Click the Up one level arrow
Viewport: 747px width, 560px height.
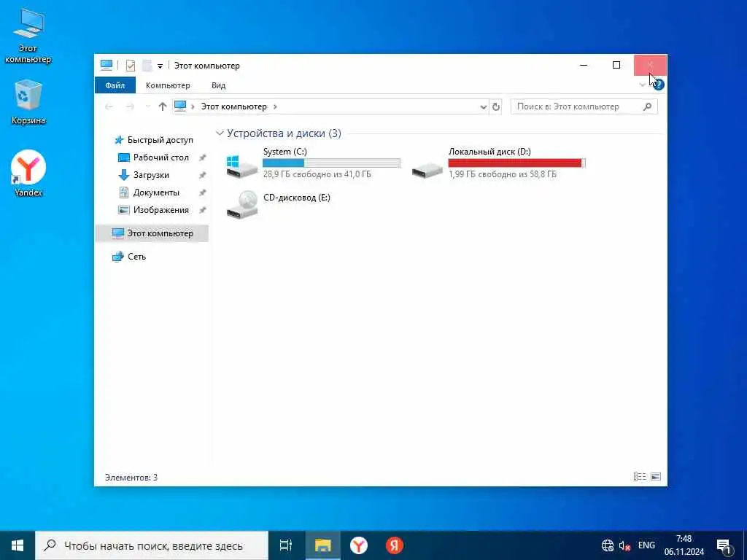tap(163, 106)
